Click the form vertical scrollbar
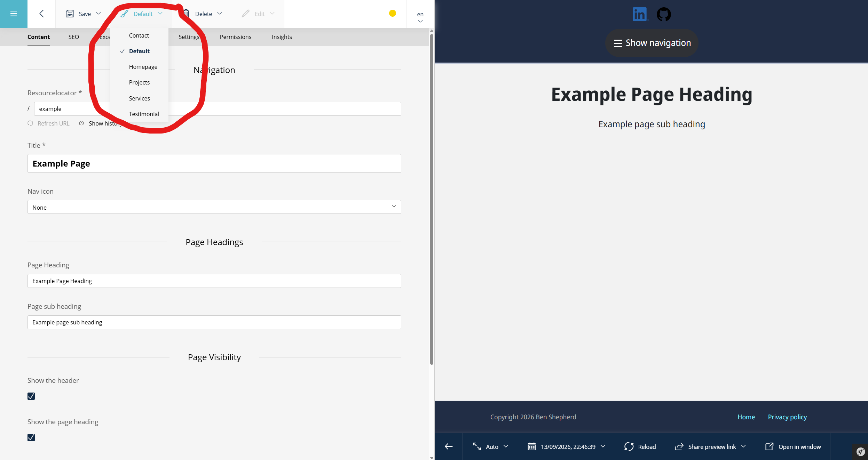Viewport: 868px width, 460px height. point(432,199)
